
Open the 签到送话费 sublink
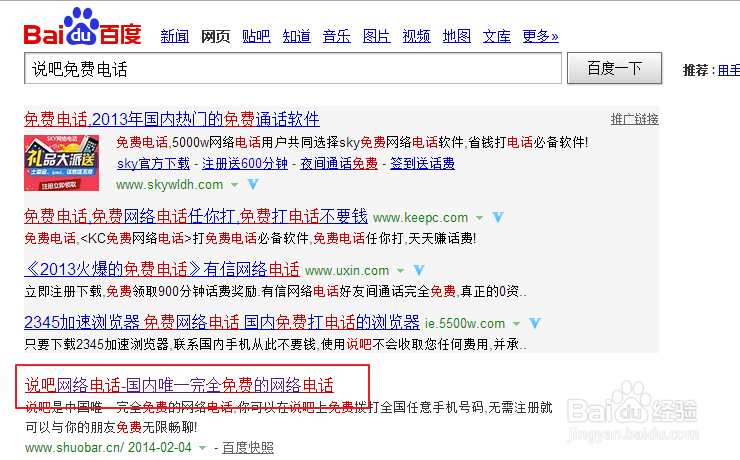tap(422, 164)
